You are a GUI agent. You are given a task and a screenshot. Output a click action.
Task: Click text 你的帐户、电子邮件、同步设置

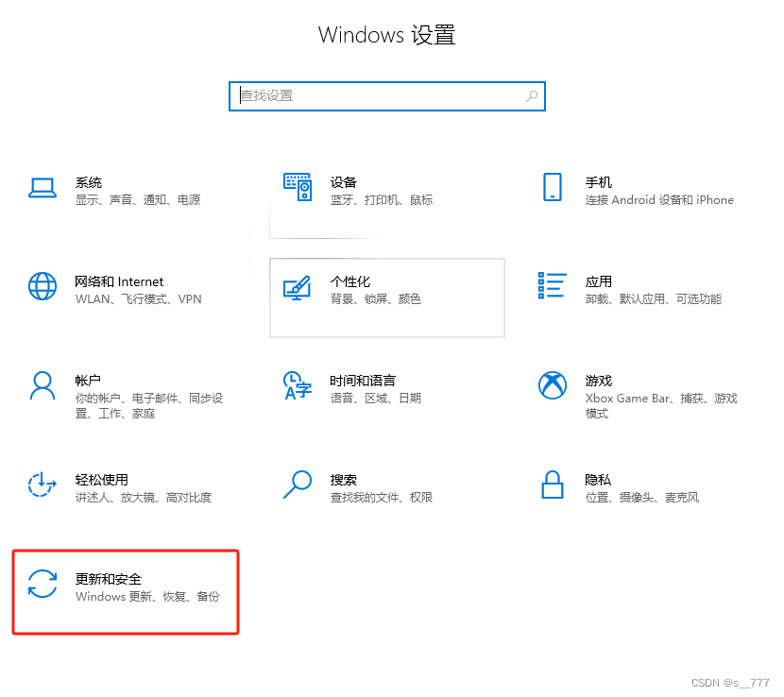tap(149, 405)
